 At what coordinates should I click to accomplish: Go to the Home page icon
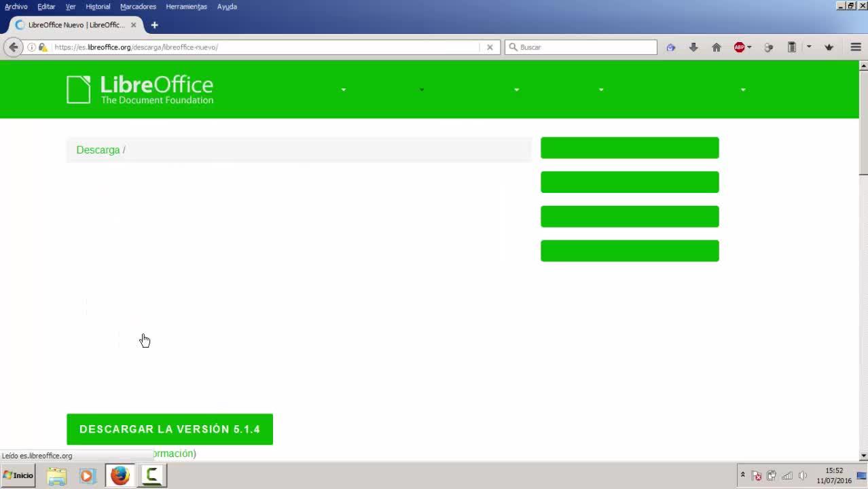[x=716, y=47]
